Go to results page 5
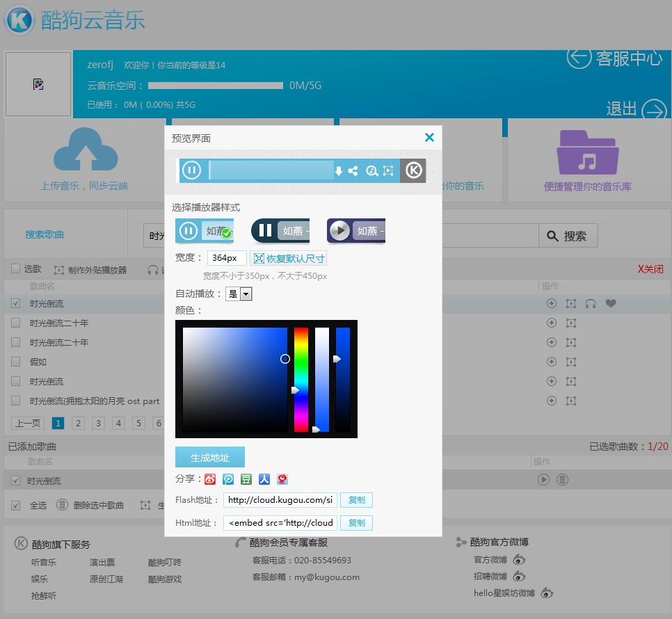Viewport: 672px width, 619px height. pos(138,424)
